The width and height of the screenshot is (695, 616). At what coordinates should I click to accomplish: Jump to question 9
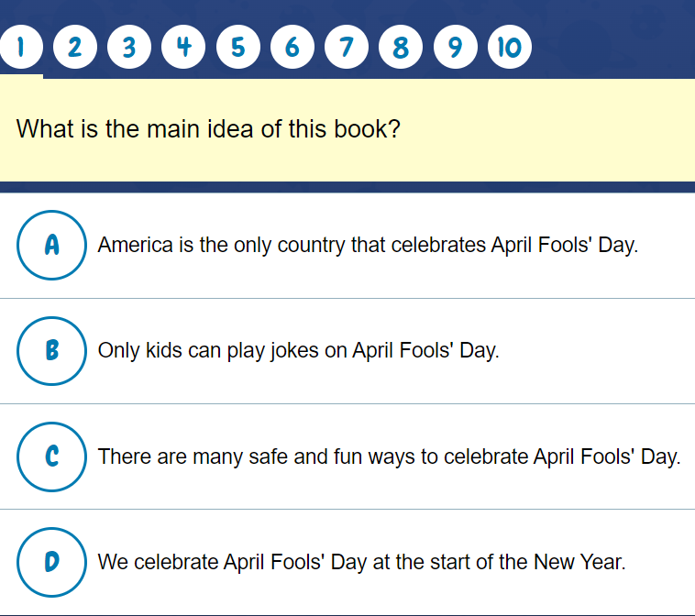tap(455, 47)
